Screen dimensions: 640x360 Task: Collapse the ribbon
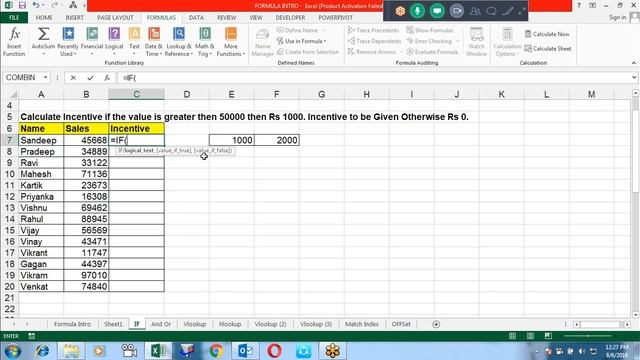tap(633, 63)
